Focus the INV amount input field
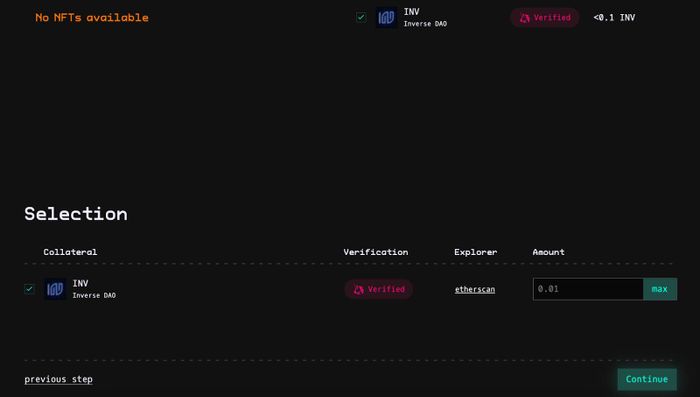The image size is (700, 397). click(588, 289)
